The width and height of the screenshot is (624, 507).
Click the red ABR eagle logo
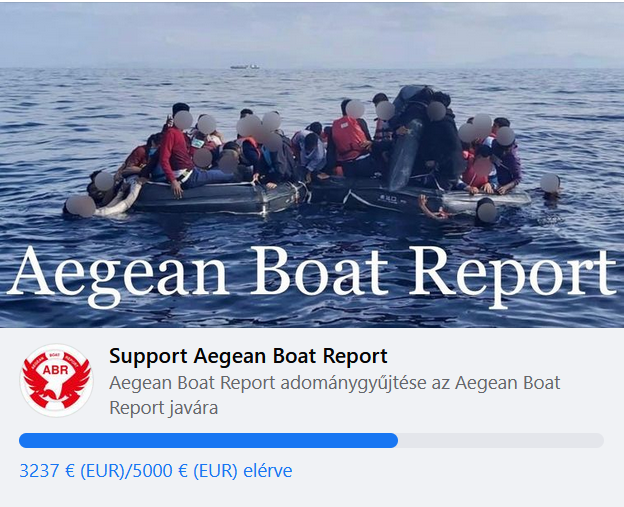(57, 380)
